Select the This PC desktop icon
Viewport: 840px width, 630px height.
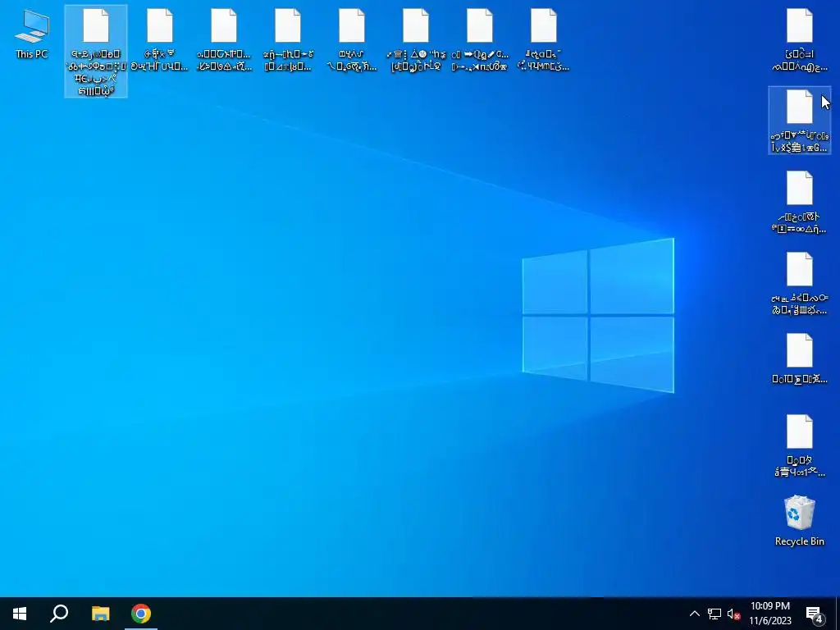pos(32,34)
